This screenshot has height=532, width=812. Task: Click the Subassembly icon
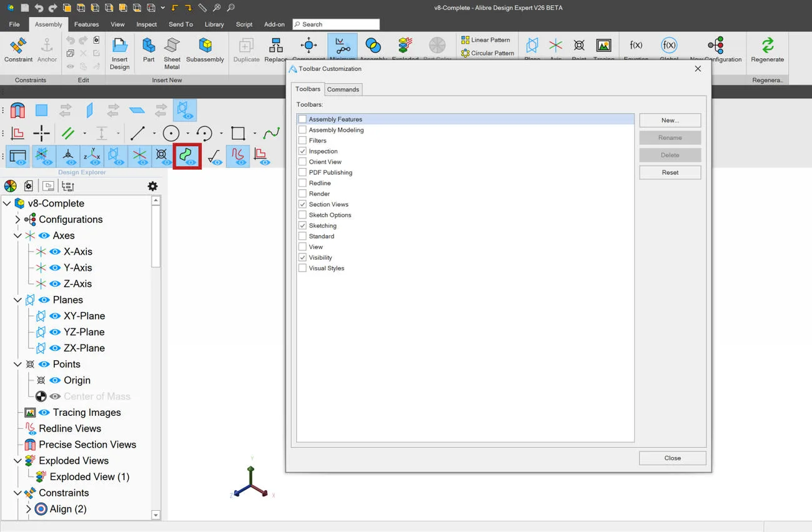tap(205, 50)
